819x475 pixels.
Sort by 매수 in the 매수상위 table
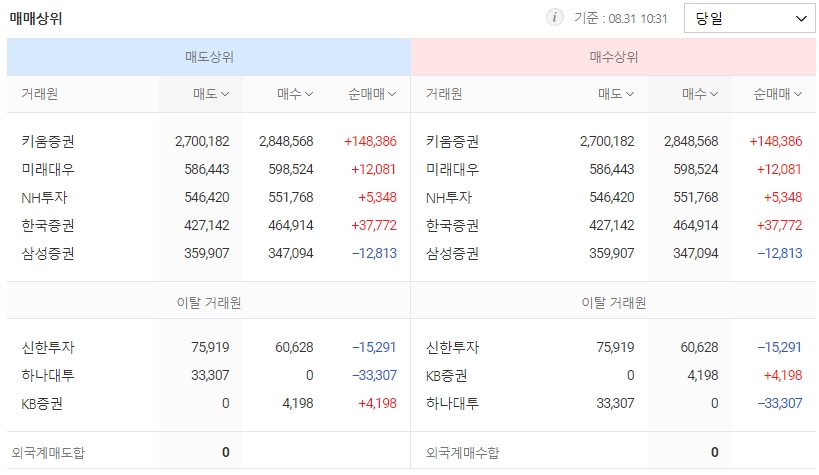tap(700, 94)
